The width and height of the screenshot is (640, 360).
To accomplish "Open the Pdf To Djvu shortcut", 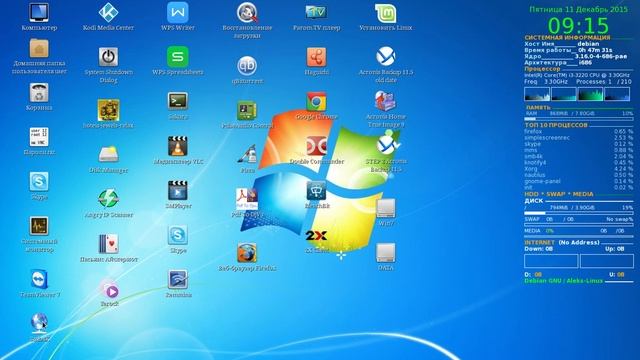I will (x=247, y=200).
